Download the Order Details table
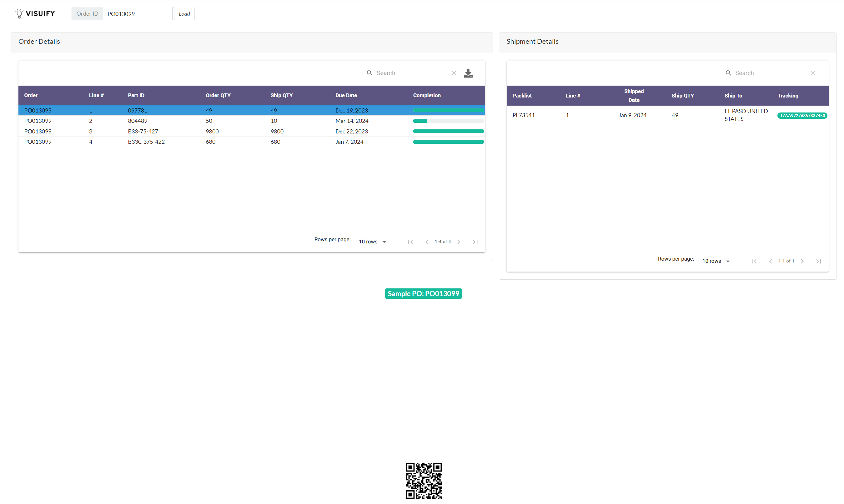 point(468,73)
